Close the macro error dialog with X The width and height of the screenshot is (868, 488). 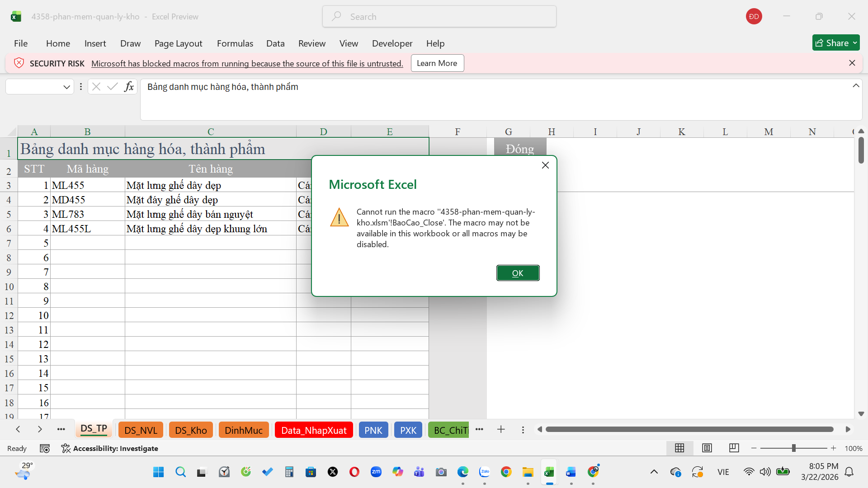(x=545, y=165)
